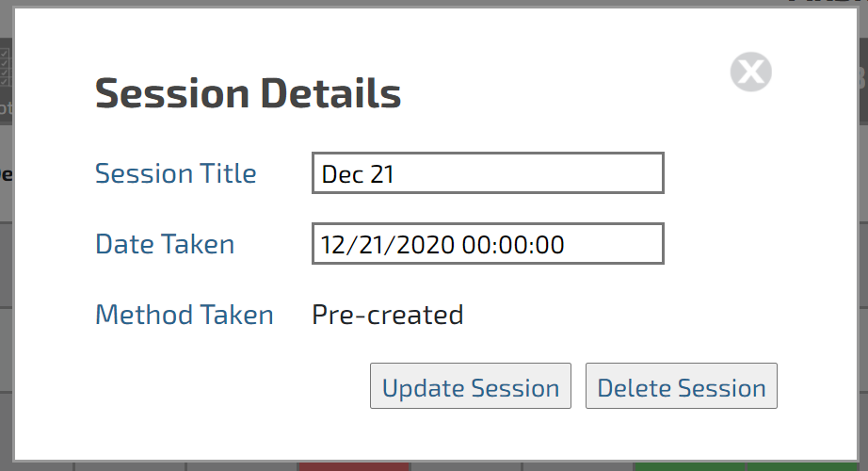The width and height of the screenshot is (868, 471).
Task: Click the checklist icon behind the dialog
Action: pyautogui.click(x=5, y=67)
